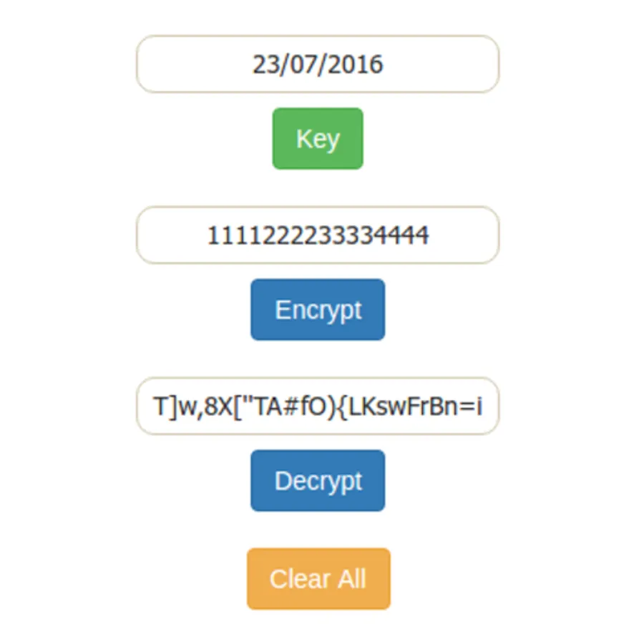Reset all fields with Clear All
The height and width of the screenshot is (644, 644).
pos(318,579)
